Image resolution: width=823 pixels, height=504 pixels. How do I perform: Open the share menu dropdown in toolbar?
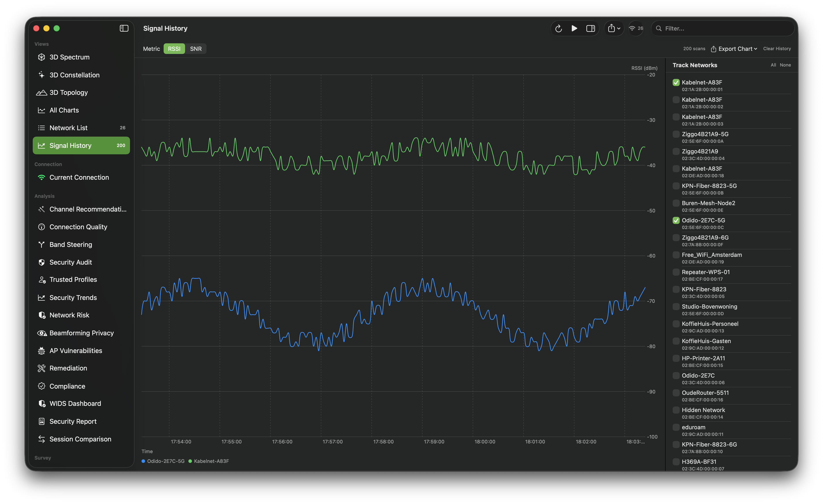click(614, 28)
